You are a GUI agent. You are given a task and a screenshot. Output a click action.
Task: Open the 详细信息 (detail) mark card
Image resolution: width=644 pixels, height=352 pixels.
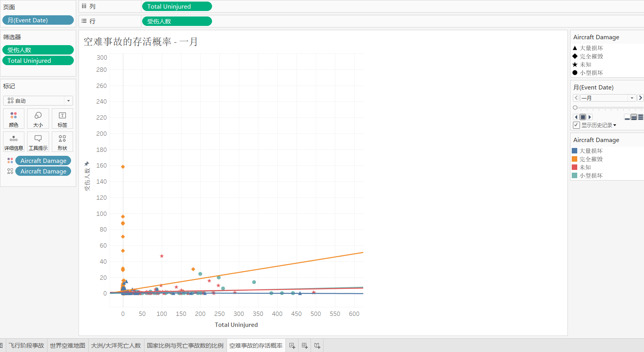tap(14, 142)
